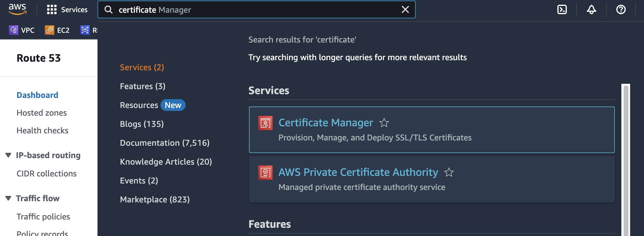The width and height of the screenshot is (644, 236).
Task: Go to Traffic policies
Action: 43,217
